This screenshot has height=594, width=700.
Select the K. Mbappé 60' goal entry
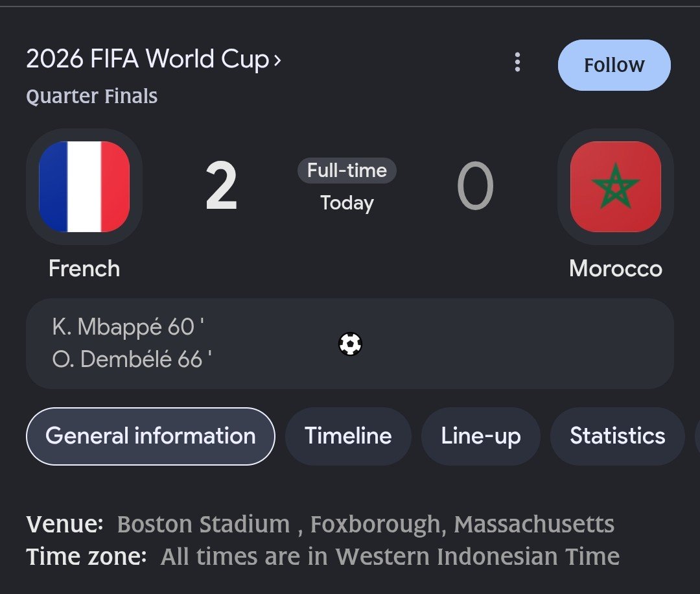pyautogui.click(x=128, y=326)
